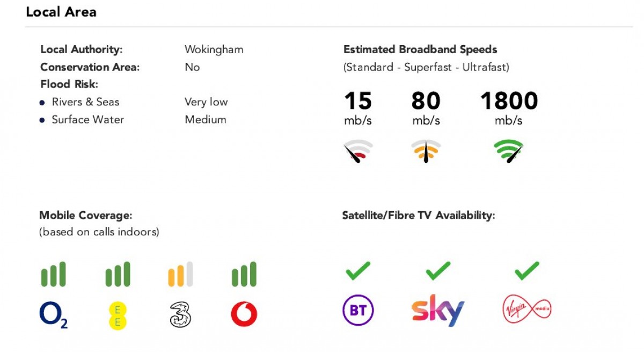Click the orange superfast speed gauge

click(426, 151)
